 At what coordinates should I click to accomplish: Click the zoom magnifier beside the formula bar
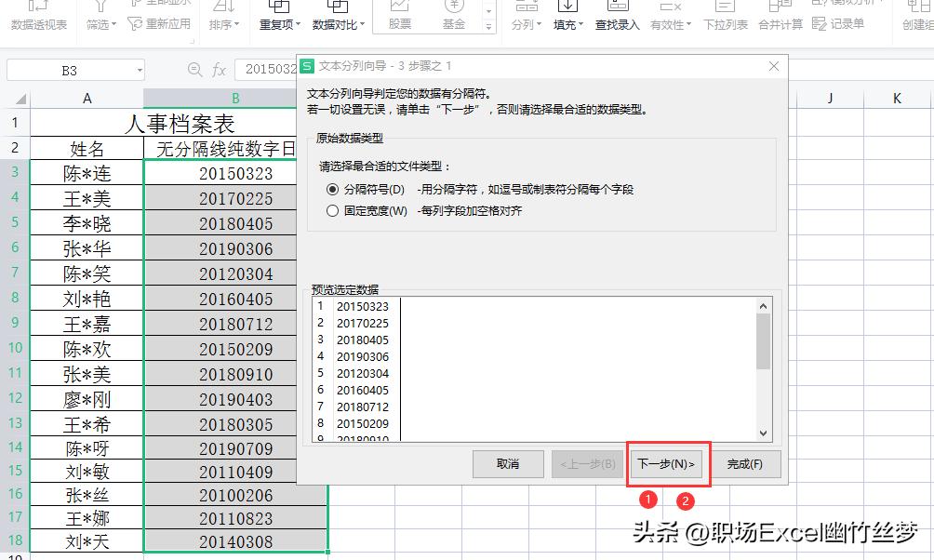(x=195, y=69)
